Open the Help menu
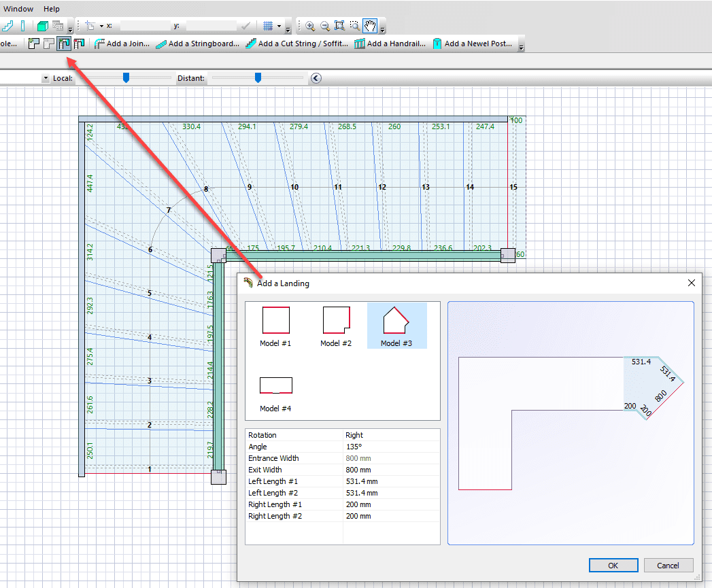Screen dimensions: 712x588 51,9
